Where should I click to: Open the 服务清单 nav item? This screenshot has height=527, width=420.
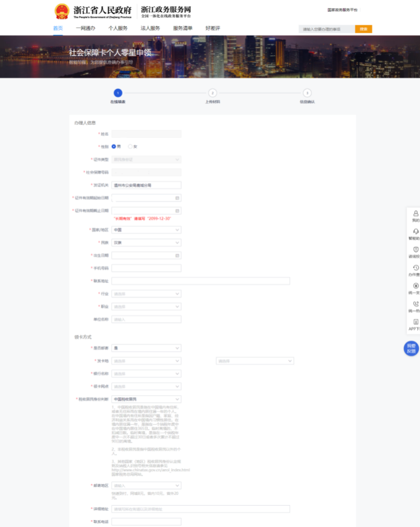(183, 28)
